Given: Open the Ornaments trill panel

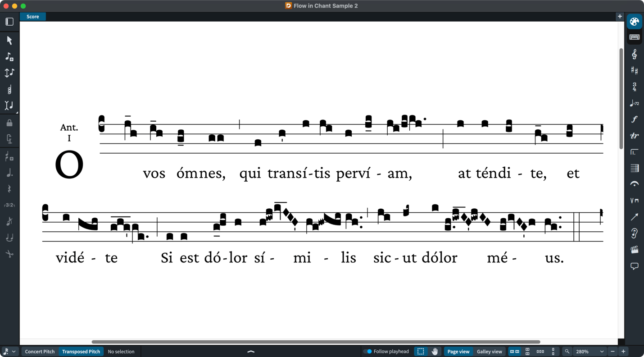Looking at the screenshot, I should coord(635,136).
